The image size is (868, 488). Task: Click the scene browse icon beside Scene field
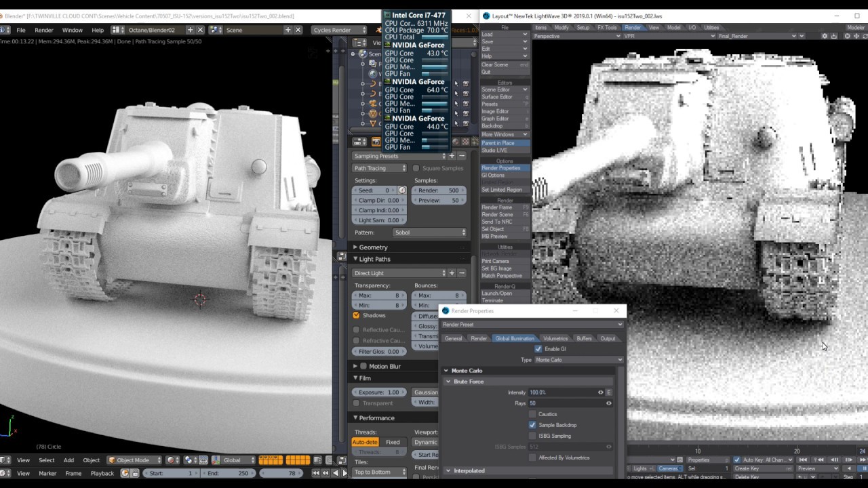point(216,30)
